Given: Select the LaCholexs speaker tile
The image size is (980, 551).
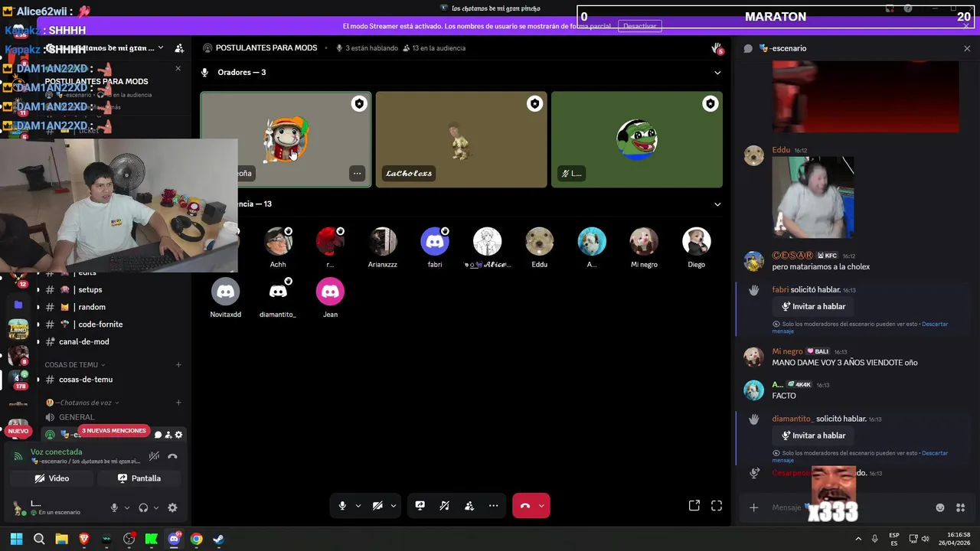Looking at the screenshot, I should click(x=461, y=139).
